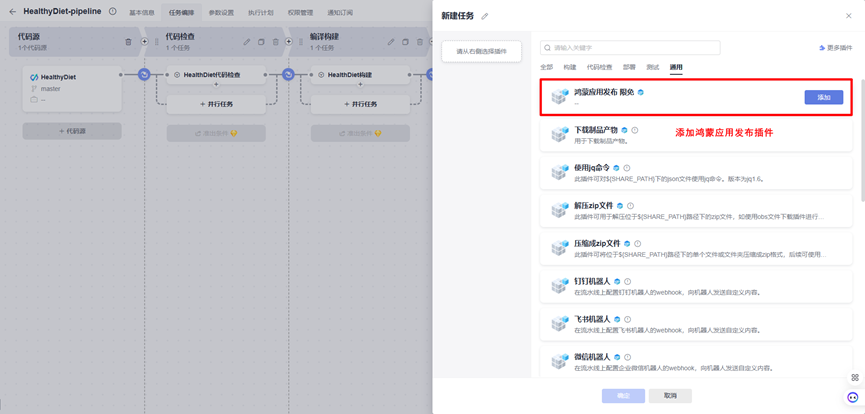Screen dimensions: 865x414
Task: Select the 使用jq命令 plugin card
Action: pyautogui.click(x=696, y=173)
